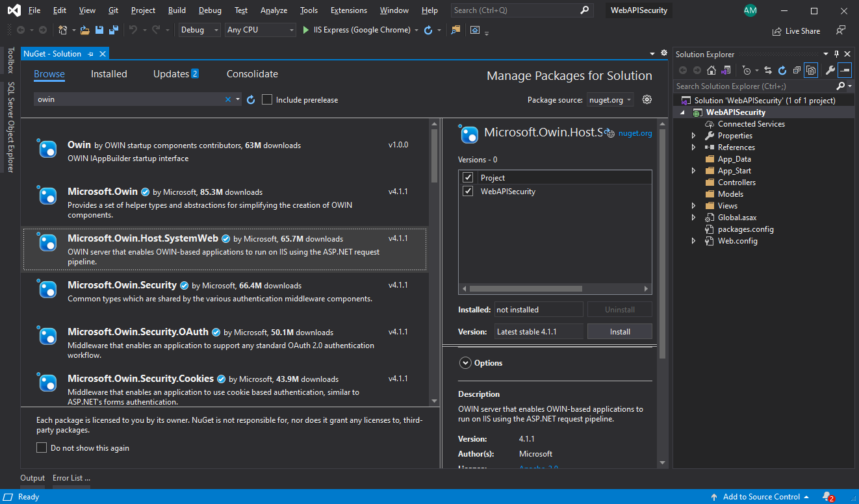
Task: Click the Solution Explorer Home icon
Action: 712,70
